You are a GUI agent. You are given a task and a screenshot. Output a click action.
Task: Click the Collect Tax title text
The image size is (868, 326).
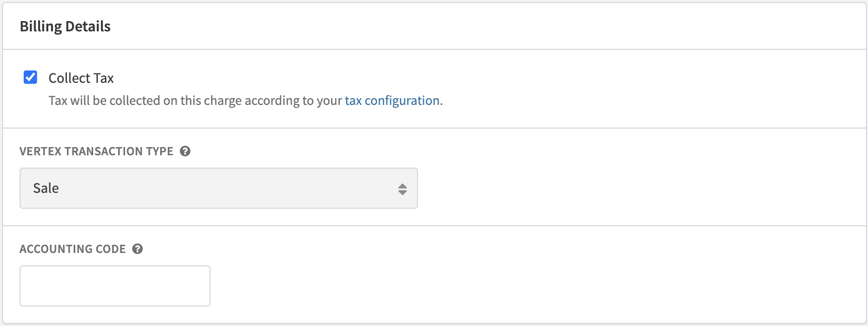point(81,78)
